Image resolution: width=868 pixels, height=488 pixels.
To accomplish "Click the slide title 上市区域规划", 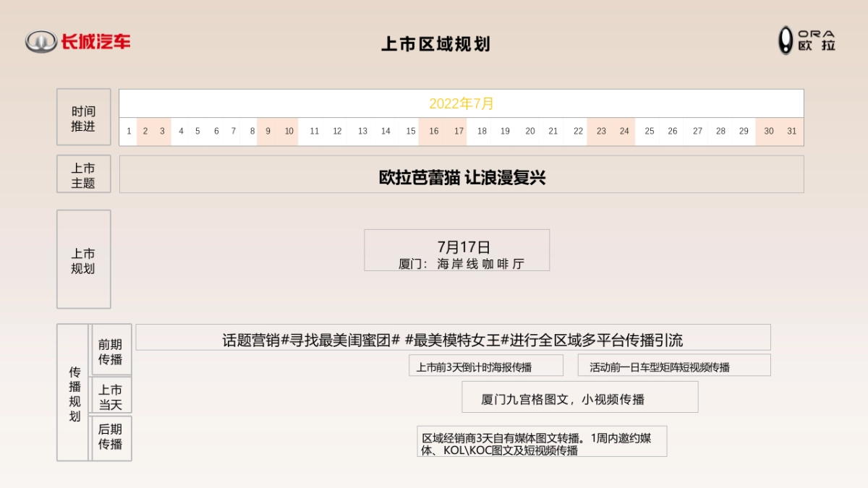I will pyautogui.click(x=435, y=43).
